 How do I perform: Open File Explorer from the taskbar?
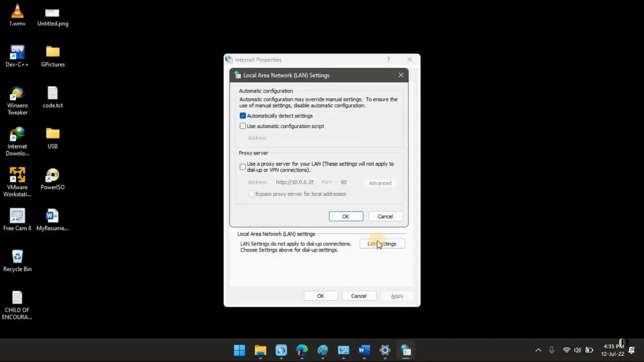coord(260,350)
